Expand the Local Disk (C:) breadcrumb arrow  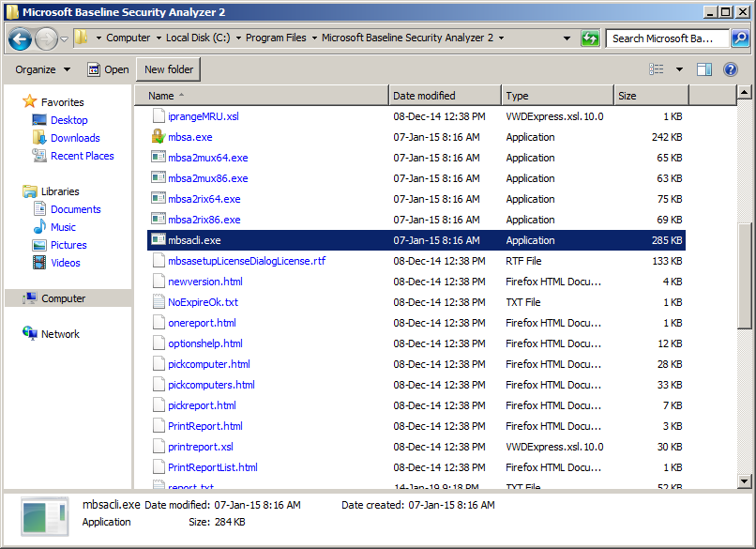pos(238,38)
